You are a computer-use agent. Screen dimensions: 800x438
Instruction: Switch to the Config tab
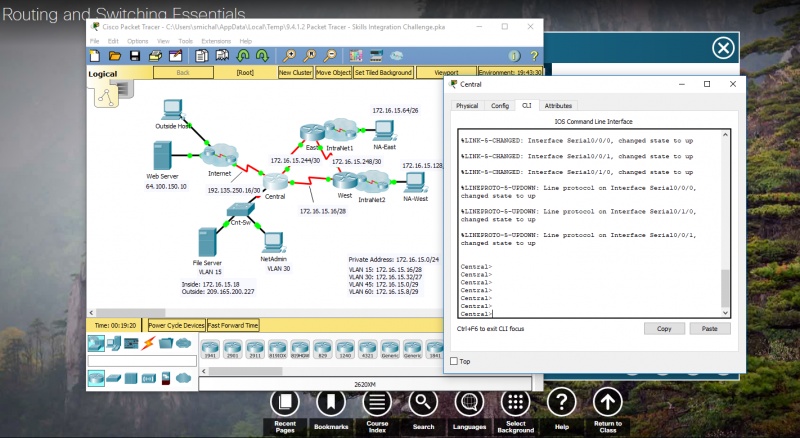point(500,106)
